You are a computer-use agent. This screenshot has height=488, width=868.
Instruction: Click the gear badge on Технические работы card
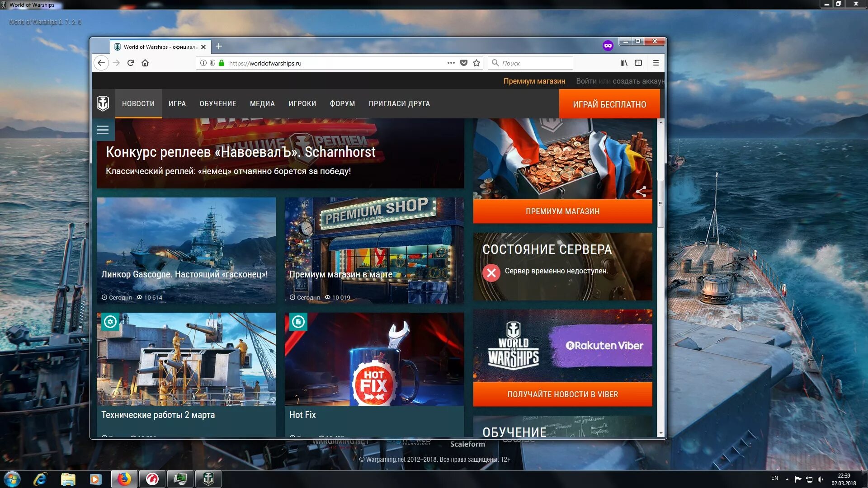pos(110,322)
